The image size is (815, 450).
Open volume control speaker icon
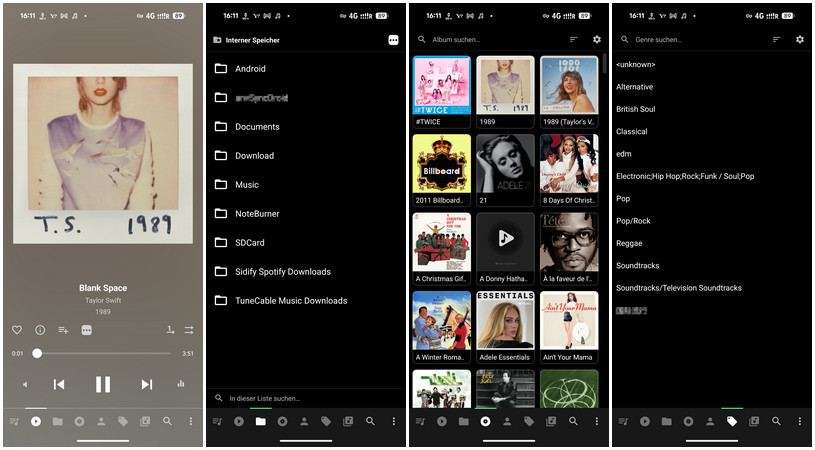point(25,385)
